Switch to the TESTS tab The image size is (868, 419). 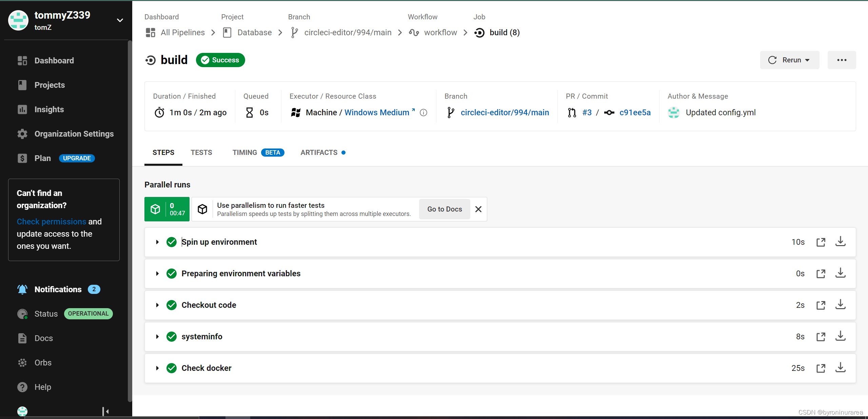coord(201,153)
